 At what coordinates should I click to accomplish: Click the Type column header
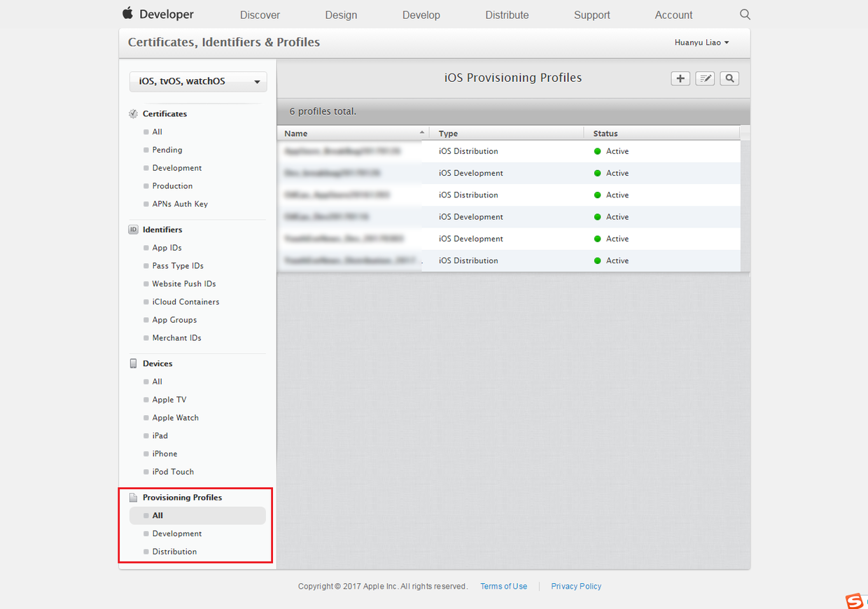click(x=507, y=133)
